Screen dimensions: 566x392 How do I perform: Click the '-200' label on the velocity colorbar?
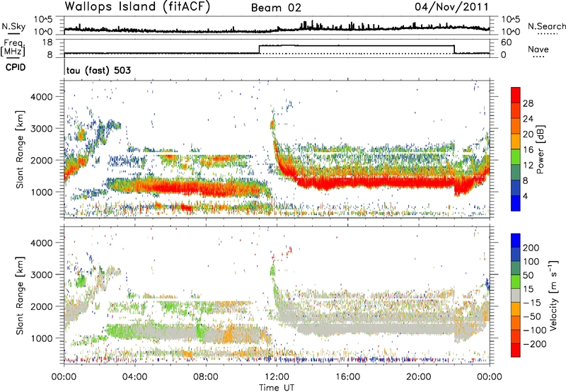pyautogui.click(x=533, y=344)
